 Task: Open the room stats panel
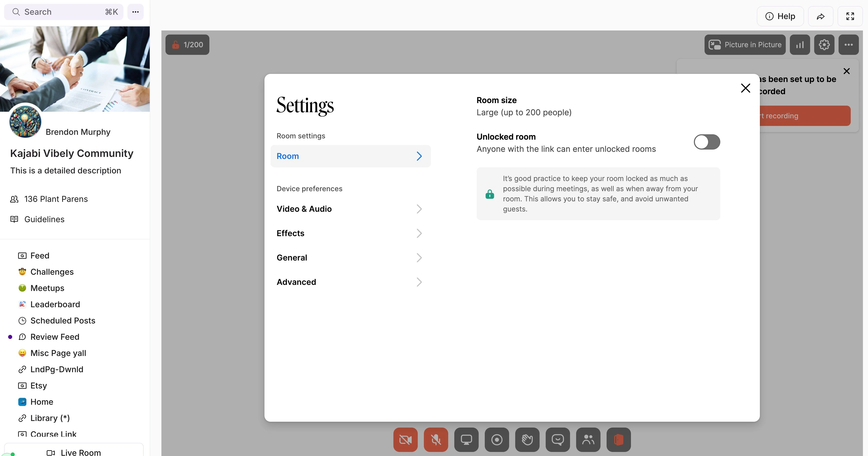tap(800, 44)
